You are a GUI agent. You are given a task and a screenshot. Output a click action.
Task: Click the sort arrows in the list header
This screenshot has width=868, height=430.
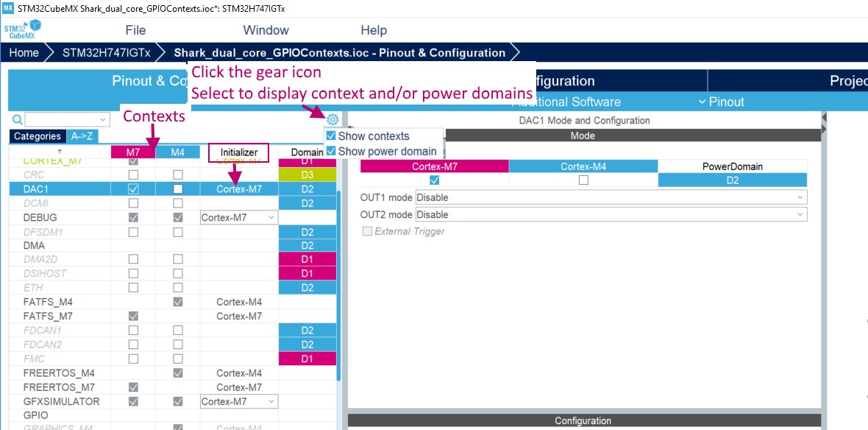60,152
